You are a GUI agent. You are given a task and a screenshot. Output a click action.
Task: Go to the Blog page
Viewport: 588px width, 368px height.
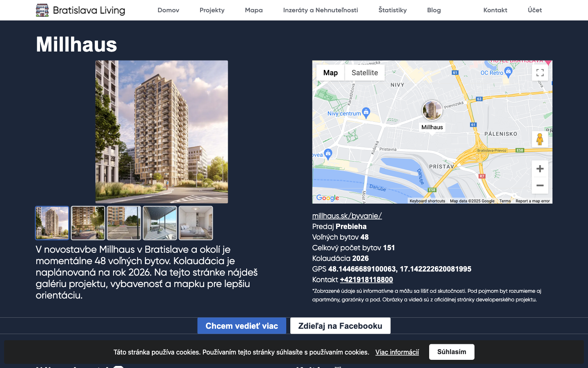[434, 10]
